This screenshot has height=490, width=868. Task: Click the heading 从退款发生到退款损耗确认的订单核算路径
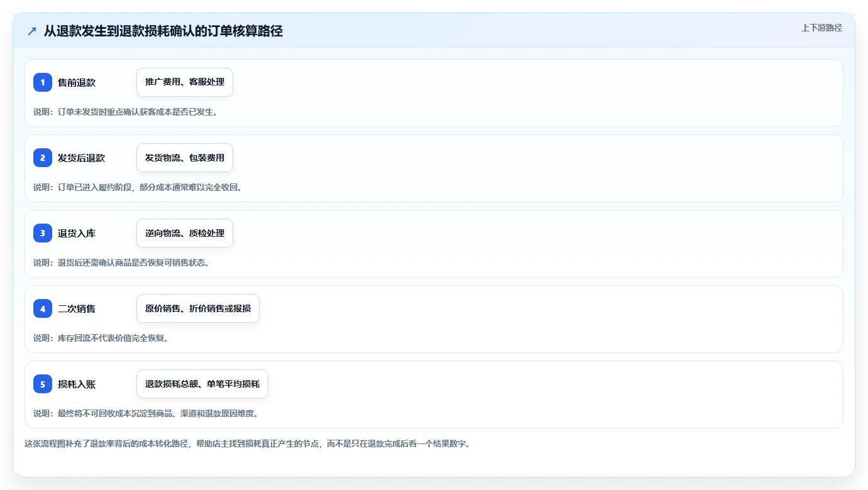coord(163,31)
